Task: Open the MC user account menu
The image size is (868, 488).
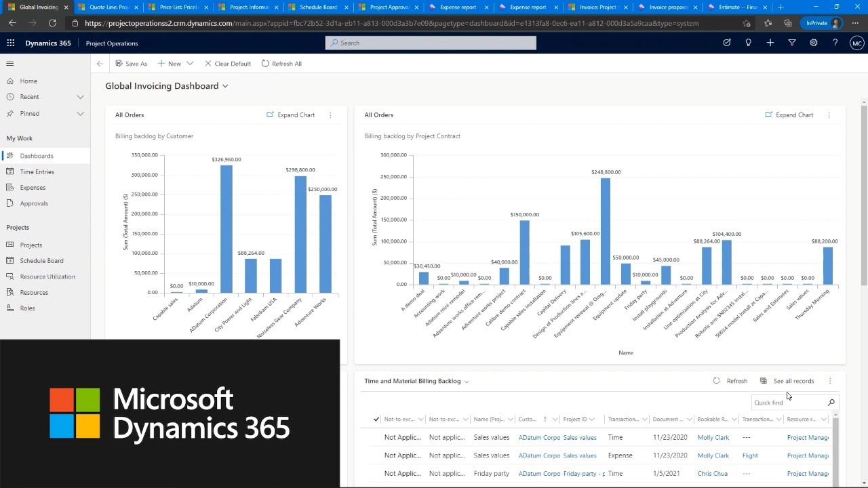Action: pos(857,43)
